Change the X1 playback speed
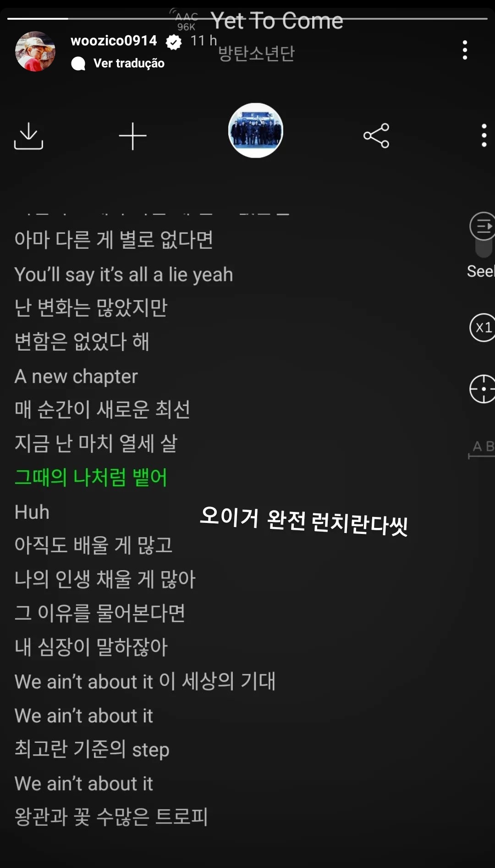Image resolution: width=495 pixels, height=868 pixels. 482,328
